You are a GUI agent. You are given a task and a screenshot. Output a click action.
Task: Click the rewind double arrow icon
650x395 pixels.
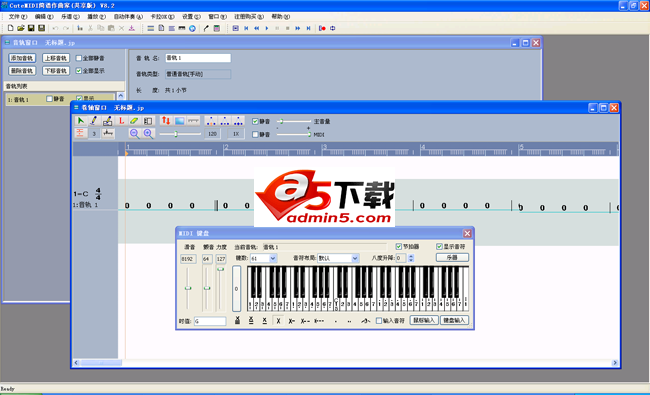257,28
